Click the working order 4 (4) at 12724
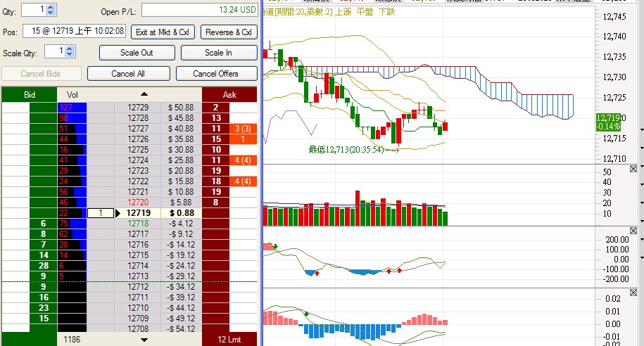This screenshot has width=644, height=346. (243, 160)
